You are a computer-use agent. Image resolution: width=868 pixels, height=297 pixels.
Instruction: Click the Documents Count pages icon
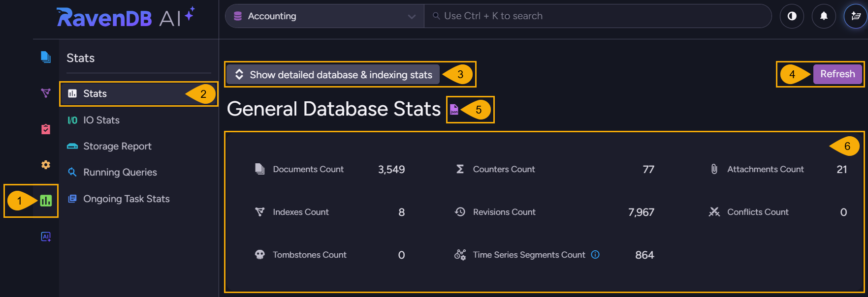pos(260,169)
